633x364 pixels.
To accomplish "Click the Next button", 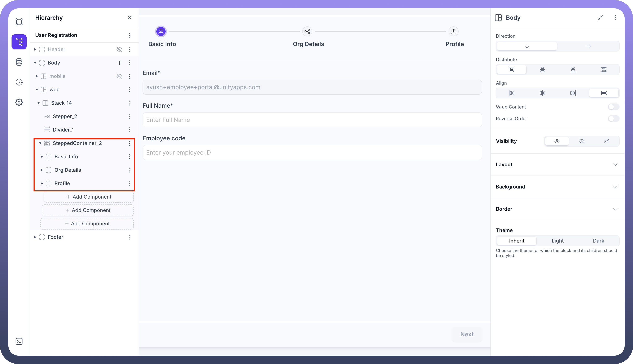I will 467,334.
